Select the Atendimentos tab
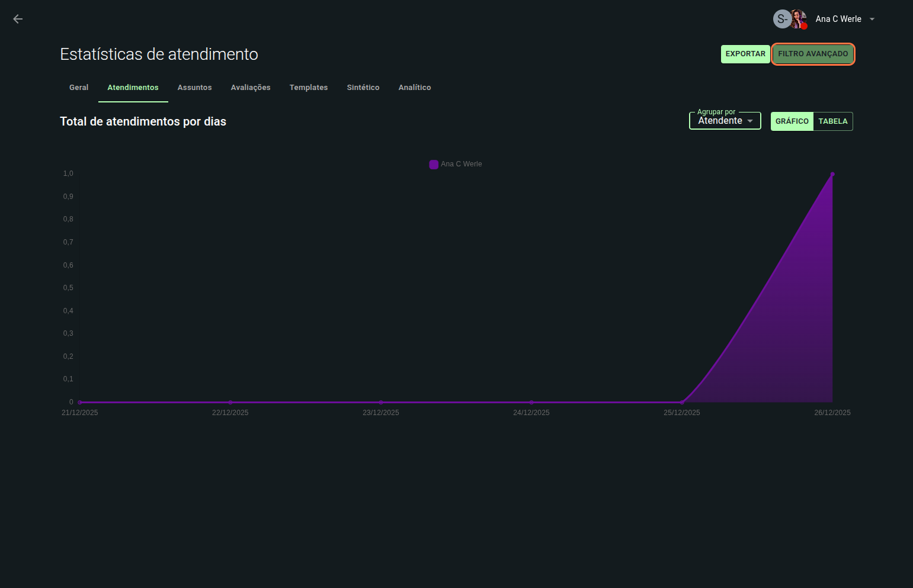Image resolution: width=913 pixels, height=588 pixels. coord(133,88)
